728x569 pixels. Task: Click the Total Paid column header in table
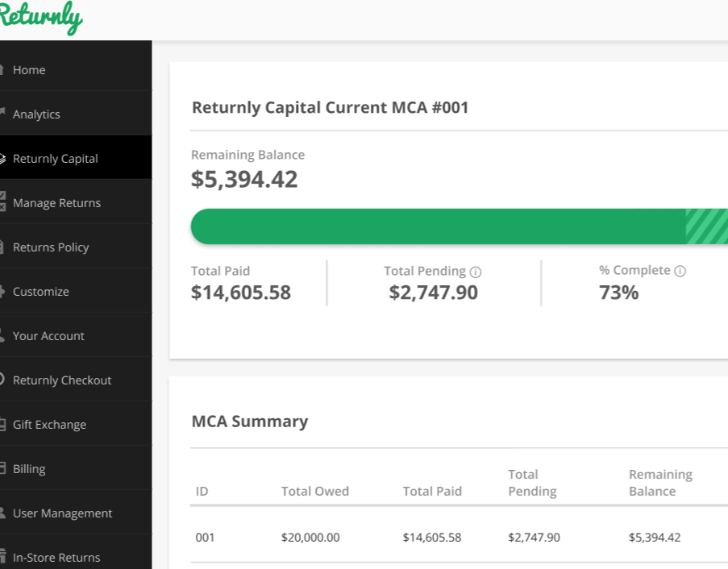coord(432,491)
